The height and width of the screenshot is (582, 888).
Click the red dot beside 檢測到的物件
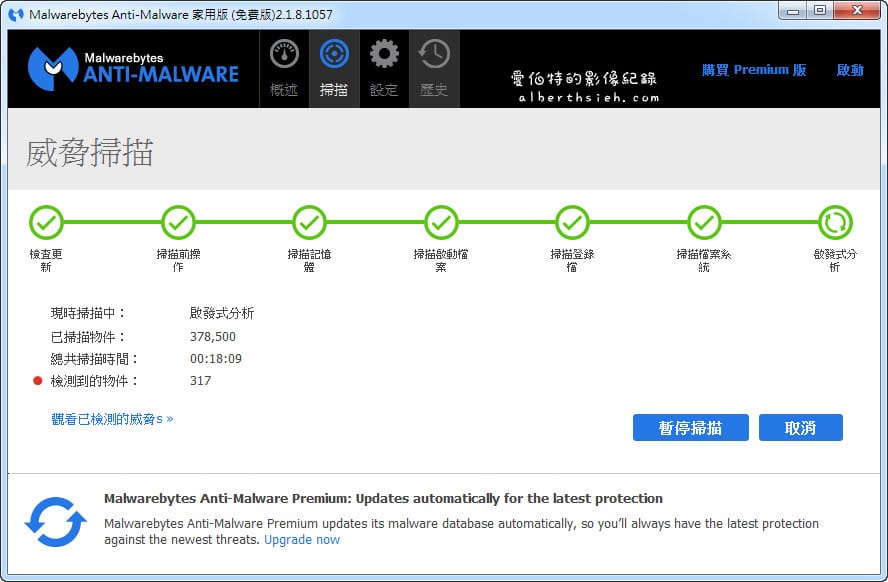click(x=37, y=380)
